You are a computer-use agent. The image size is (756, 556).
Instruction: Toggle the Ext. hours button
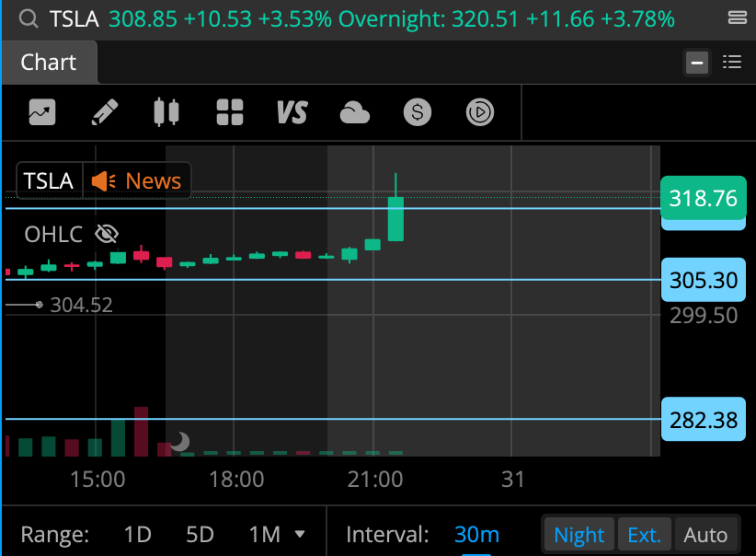[x=644, y=535]
